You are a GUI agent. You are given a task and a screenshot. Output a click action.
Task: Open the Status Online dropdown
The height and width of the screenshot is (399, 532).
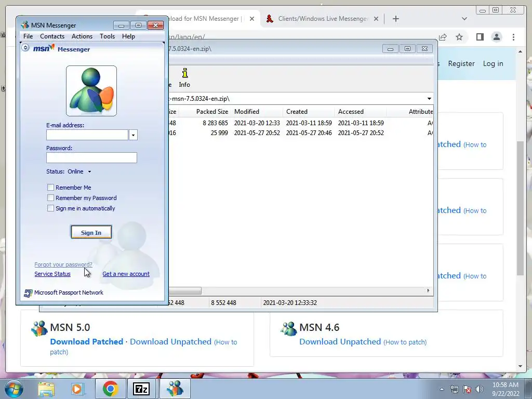point(89,171)
